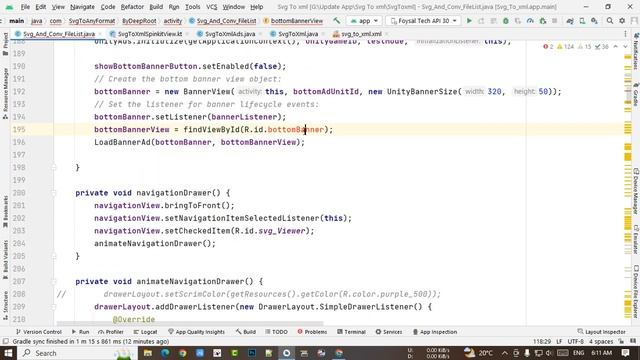Switch to SvgToXmlSpinkitView.kt tab
Viewport: 640px width, 360px height.
(149, 34)
